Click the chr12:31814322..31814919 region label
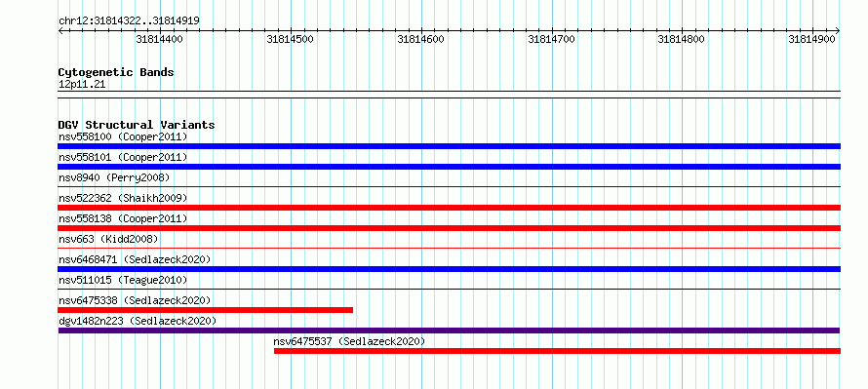This screenshot has height=389, width=868. (x=129, y=21)
